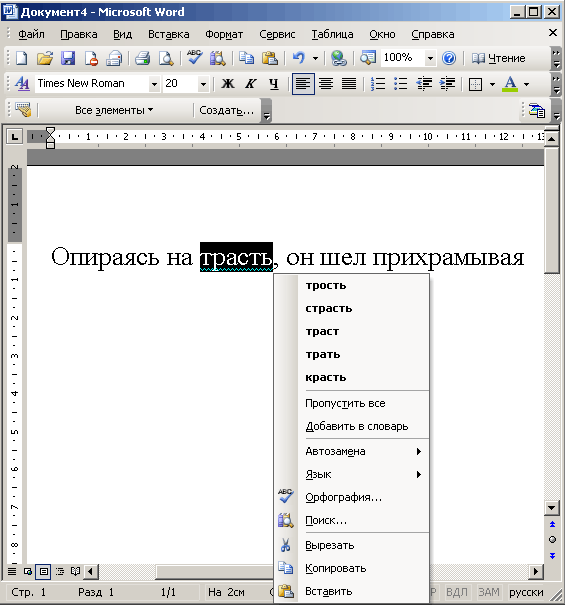Click the Select Browse Object circle button
This screenshot has width=565, height=606.
tap(552, 540)
